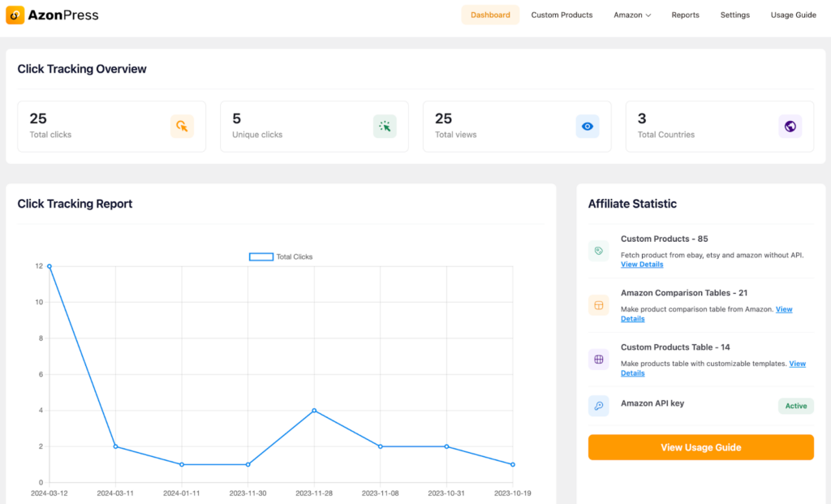Expand the Amazon dropdown menu
The image size is (831, 504).
(632, 15)
